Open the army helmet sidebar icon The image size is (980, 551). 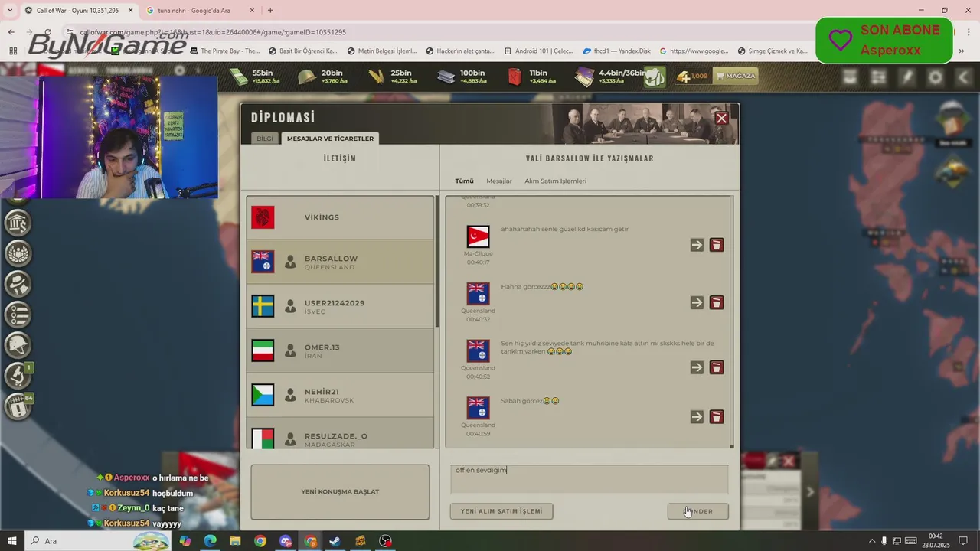pos(18,345)
